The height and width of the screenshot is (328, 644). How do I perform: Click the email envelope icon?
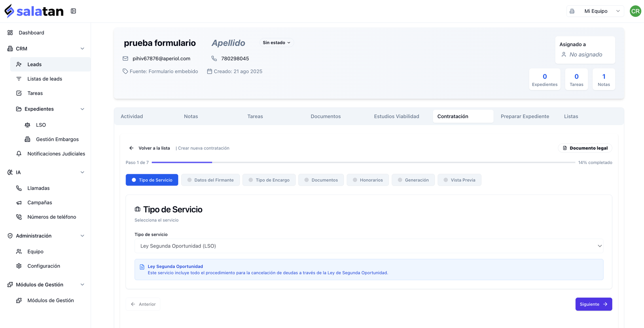125,59
